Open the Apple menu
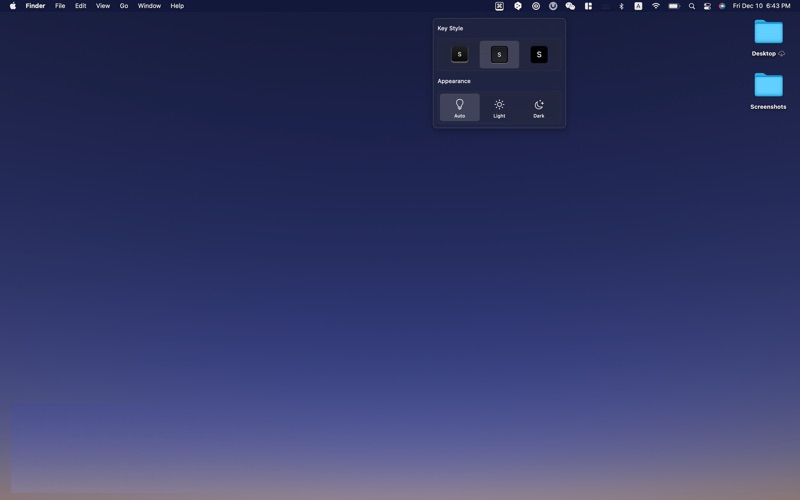This screenshot has width=800, height=500. tap(13, 6)
